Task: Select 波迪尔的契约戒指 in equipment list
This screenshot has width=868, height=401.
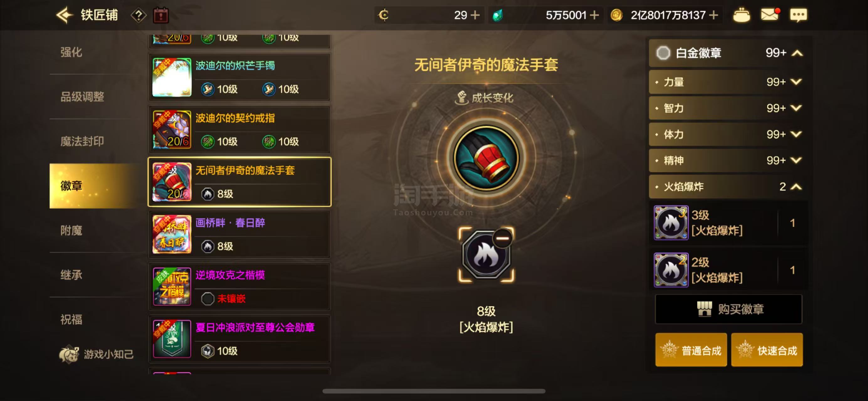Action: (x=239, y=130)
